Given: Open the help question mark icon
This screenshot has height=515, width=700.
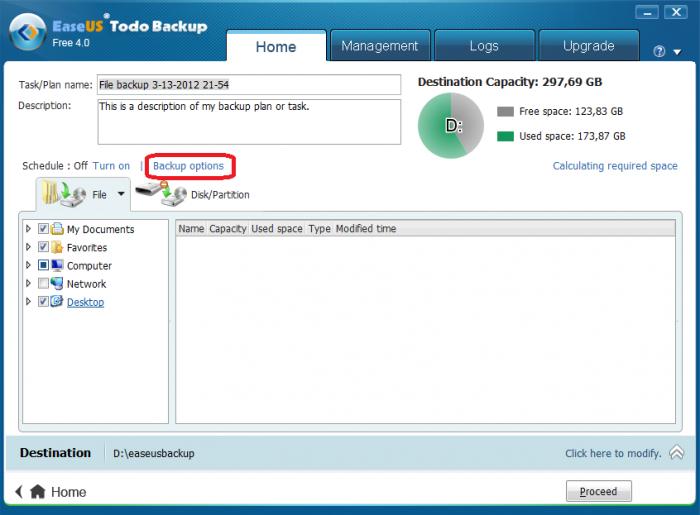Looking at the screenshot, I should pos(659,51).
